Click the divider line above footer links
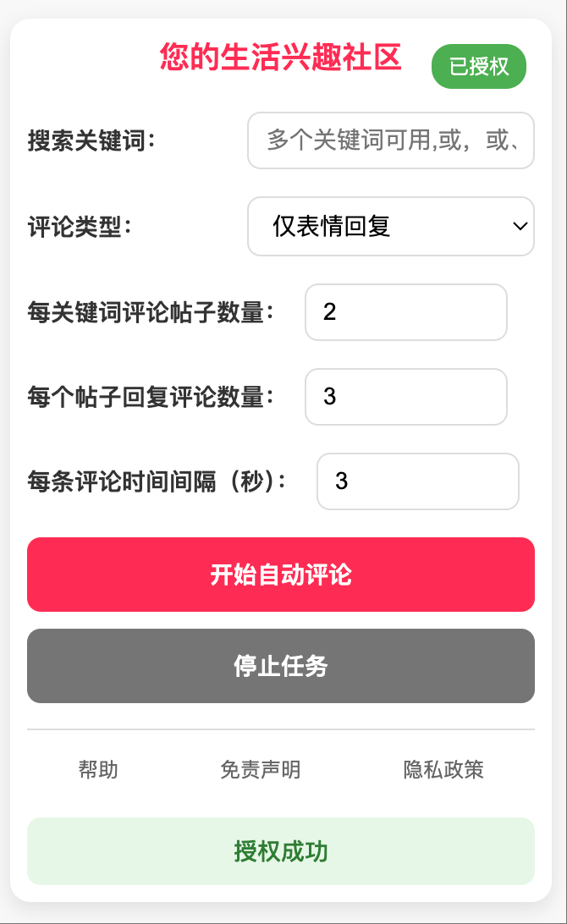Screen dimensions: 567x924 click(x=281, y=729)
